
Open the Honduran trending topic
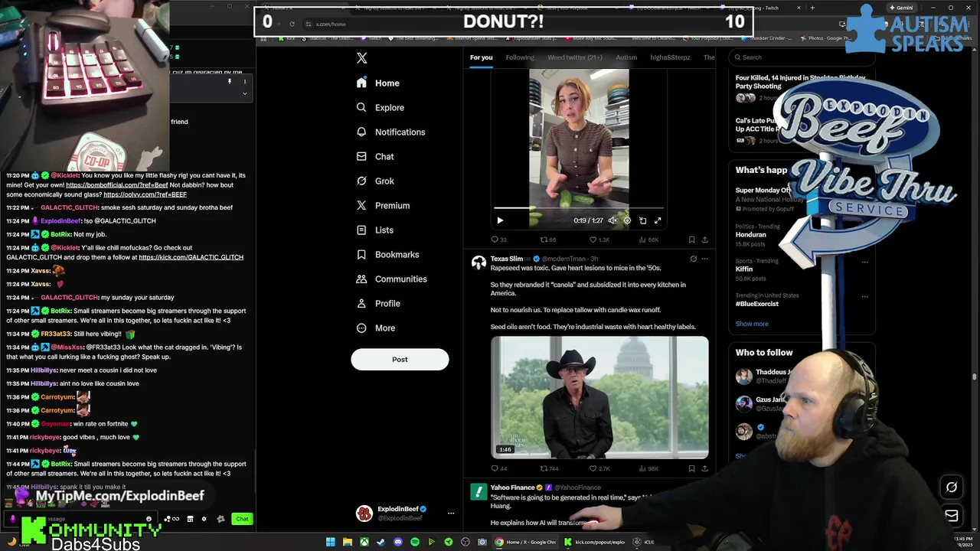pyautogui.click(x=751, y=235)
